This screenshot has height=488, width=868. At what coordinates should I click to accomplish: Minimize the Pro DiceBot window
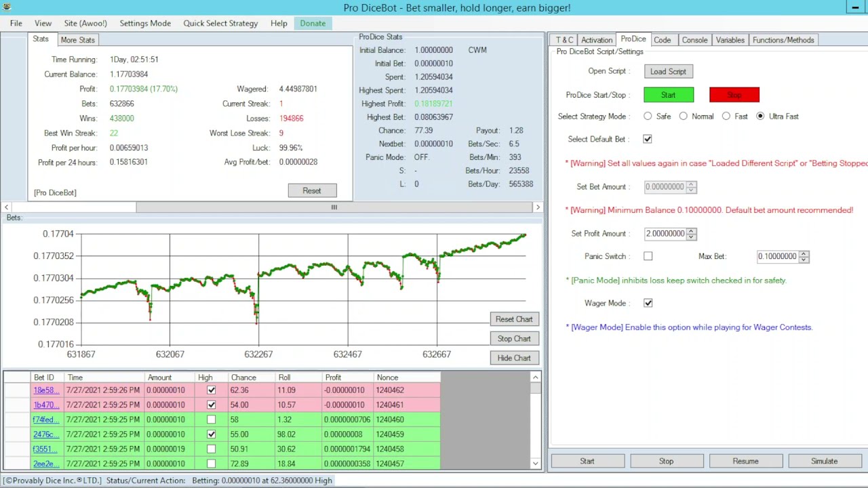click(x=856, y=7)
